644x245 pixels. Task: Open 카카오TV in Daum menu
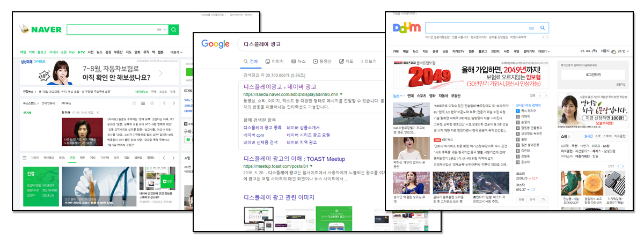click(x=458, y=51)
